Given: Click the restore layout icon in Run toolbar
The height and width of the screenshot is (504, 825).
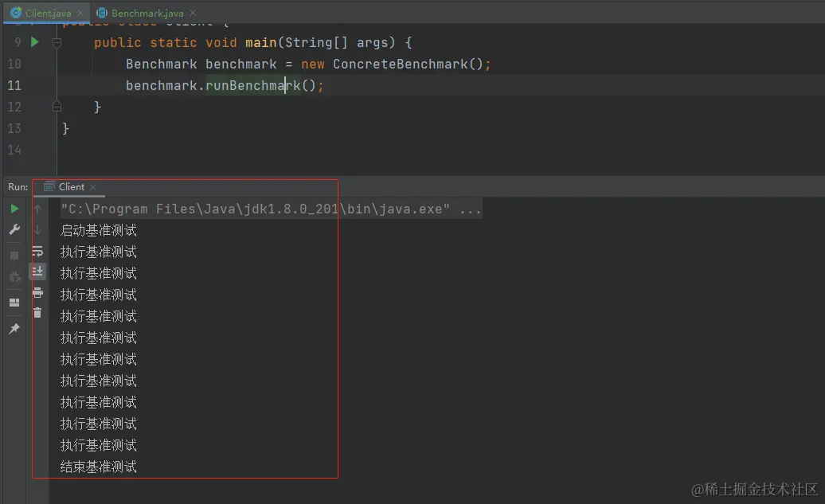Looking at the screenshot, I should coord(14,303).
